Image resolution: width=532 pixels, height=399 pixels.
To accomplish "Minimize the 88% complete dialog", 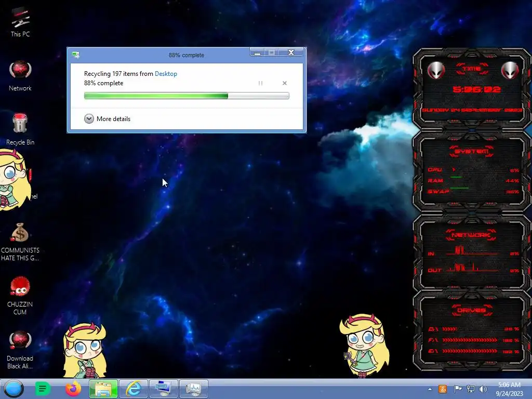I will point(258,52).
